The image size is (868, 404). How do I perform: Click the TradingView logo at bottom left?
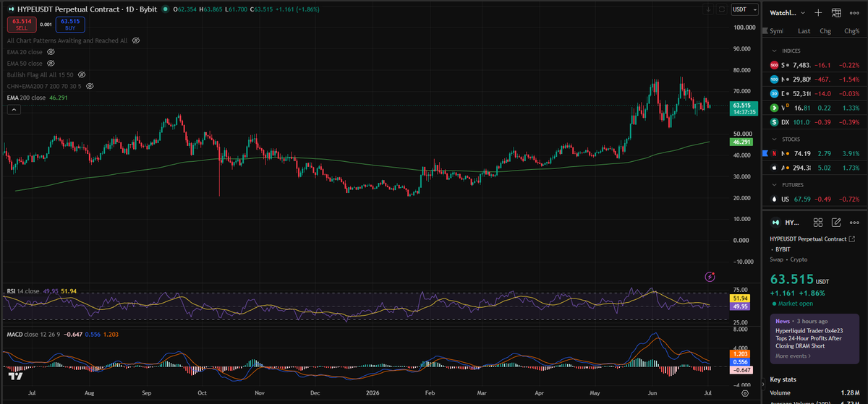16,375
